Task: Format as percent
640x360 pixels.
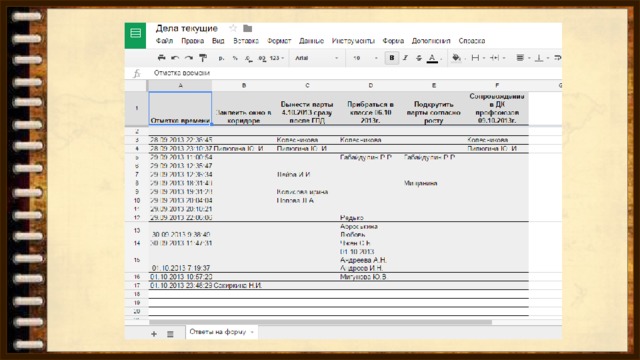Action: [x=235, y=58]
